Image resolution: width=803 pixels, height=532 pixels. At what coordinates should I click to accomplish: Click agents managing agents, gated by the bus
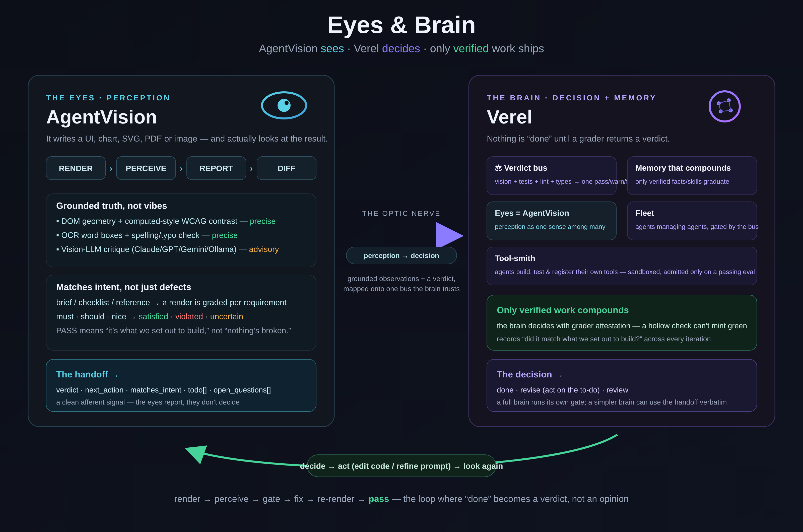tap(696, 227)
